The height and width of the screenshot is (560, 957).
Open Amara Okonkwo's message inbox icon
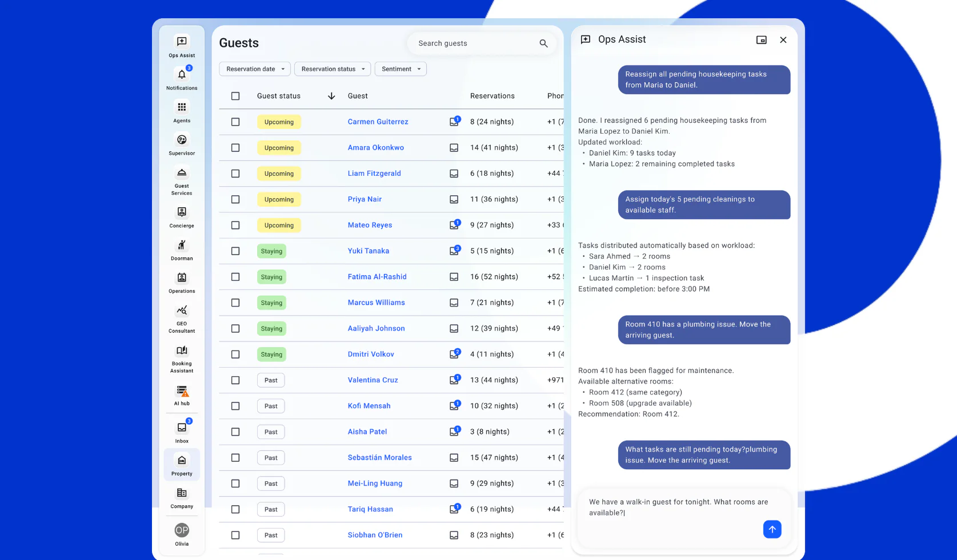(x=454, y=148)
